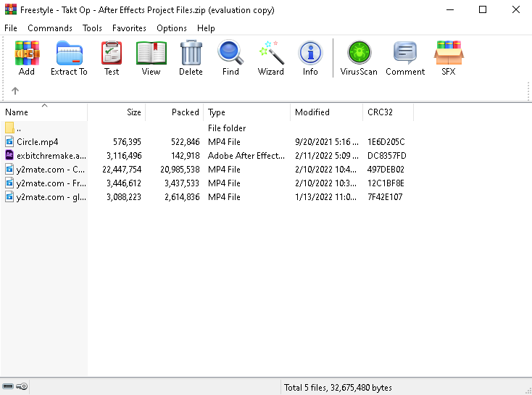Select the Circle.mp4 file name
Image resolution: width=532 pixels, height=395 pixels.
[37, 142]
